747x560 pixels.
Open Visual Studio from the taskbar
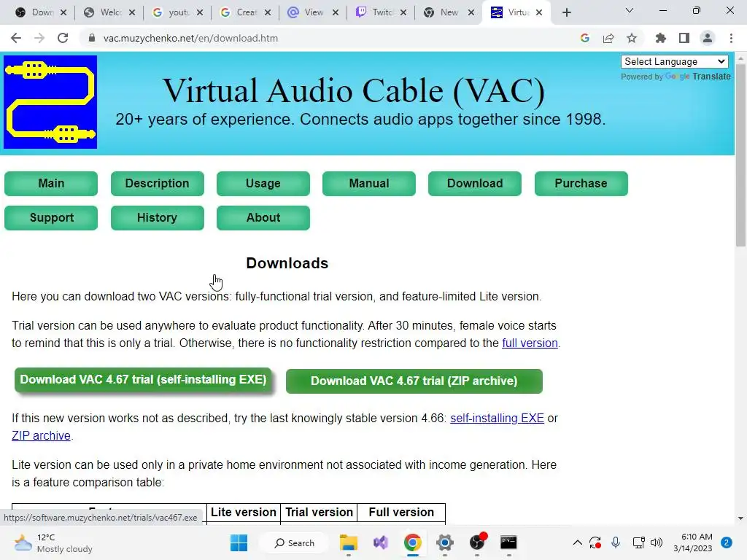point(381,542)
